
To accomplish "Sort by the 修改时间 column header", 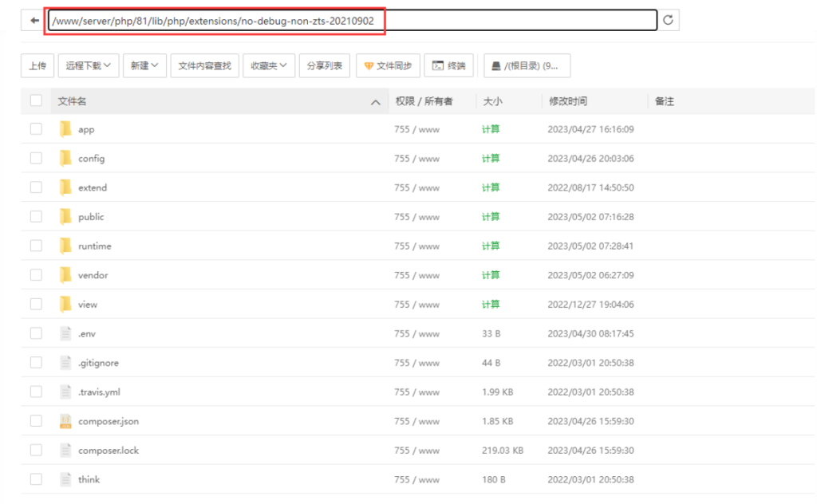I will (567, 101).
